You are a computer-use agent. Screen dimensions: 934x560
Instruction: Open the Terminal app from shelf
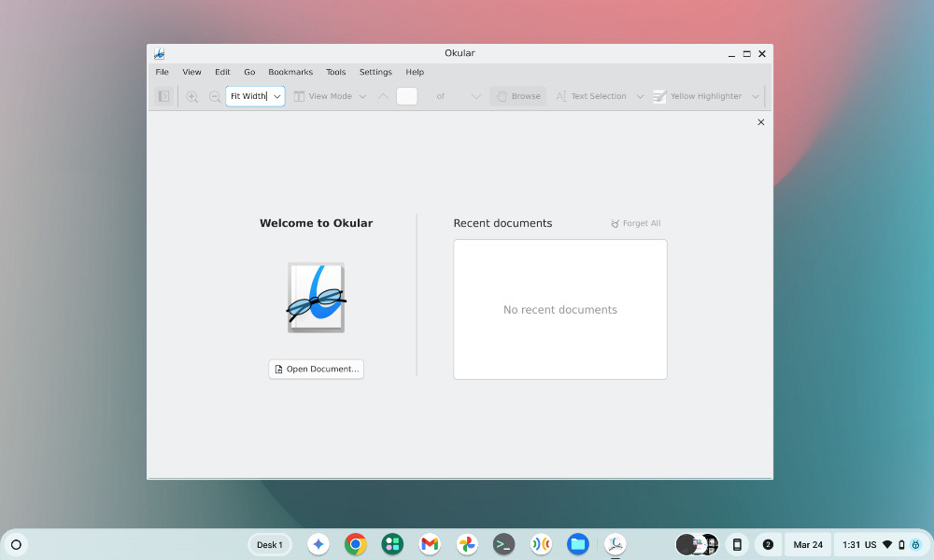[504, 544]
